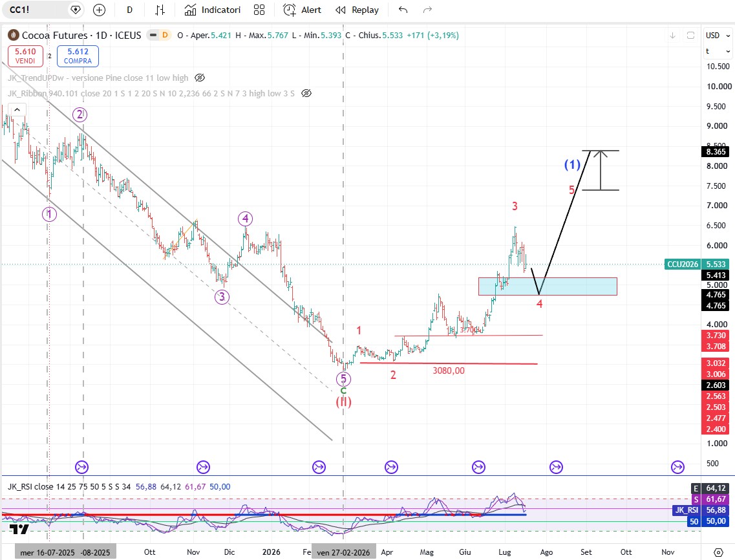Open the layout templates grid icon

(x=259, y=10)
